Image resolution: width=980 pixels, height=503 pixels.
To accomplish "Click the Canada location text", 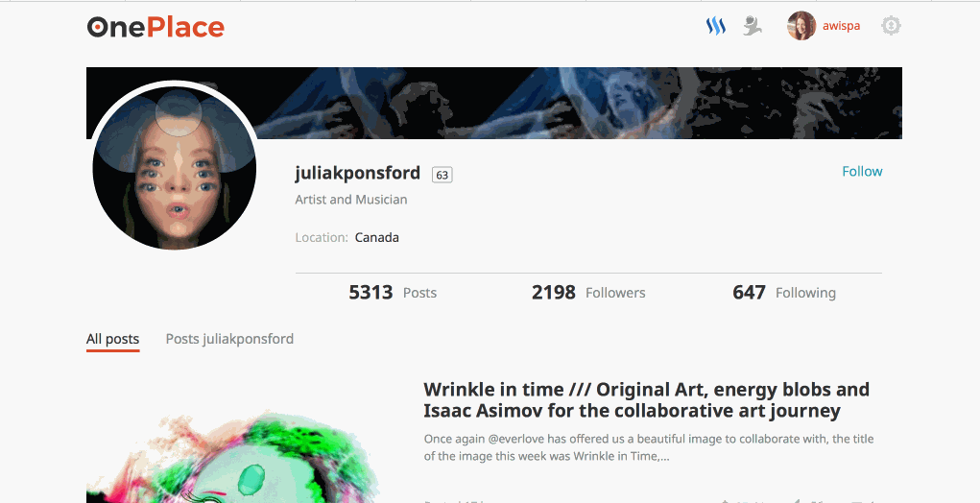I will click(377, 237).
